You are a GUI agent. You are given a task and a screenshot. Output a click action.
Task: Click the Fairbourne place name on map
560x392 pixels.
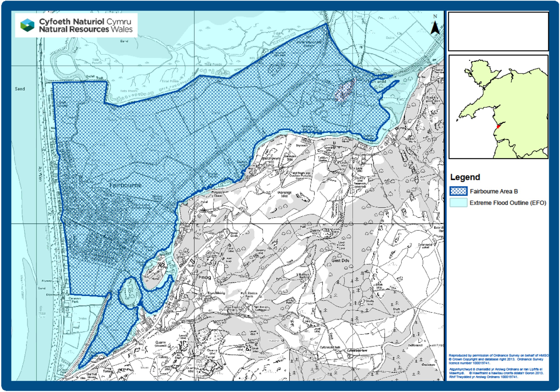125,185
